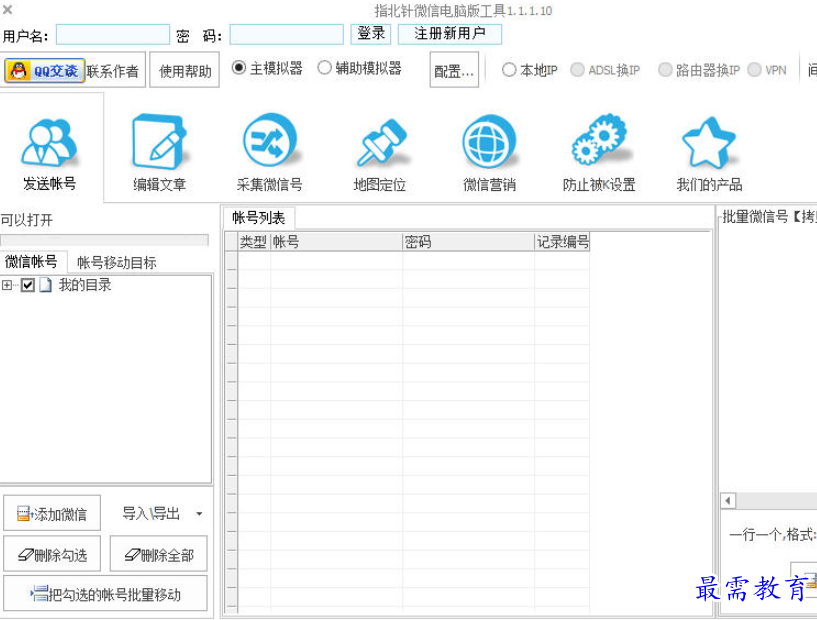Open the 微信营销 globe icon

[489, 141]
